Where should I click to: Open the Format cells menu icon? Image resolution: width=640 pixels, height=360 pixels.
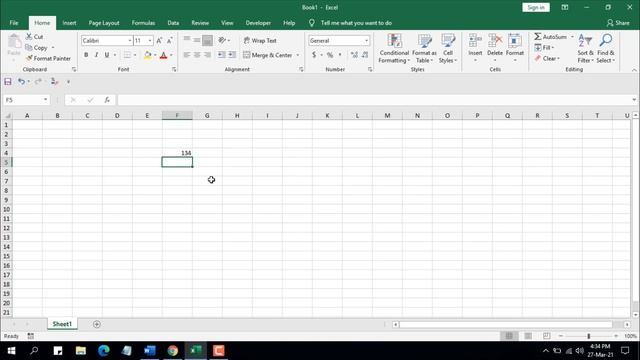pyautogui.click(x=515, y=41)
